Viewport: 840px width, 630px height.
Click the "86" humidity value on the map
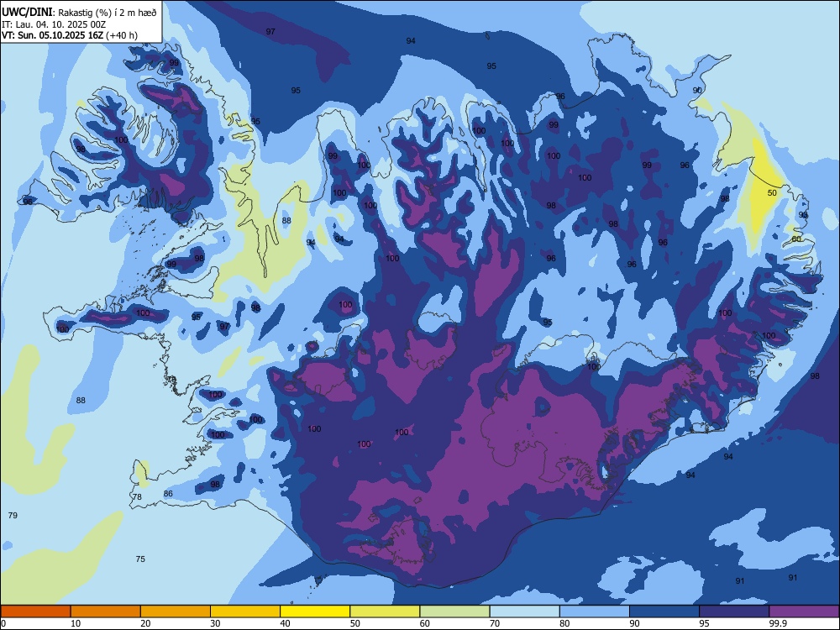[x=168, y=493]
